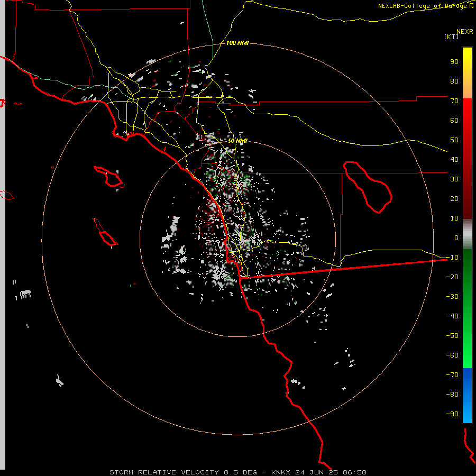Pick the gray zero-velocity band of the color bar
The image size is (476, 476).
point(467,234)
